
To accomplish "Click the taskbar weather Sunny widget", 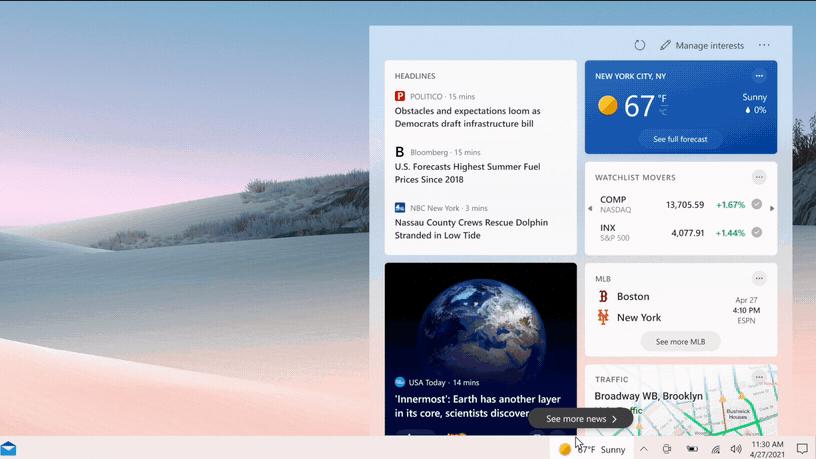I will coord(592,449).
